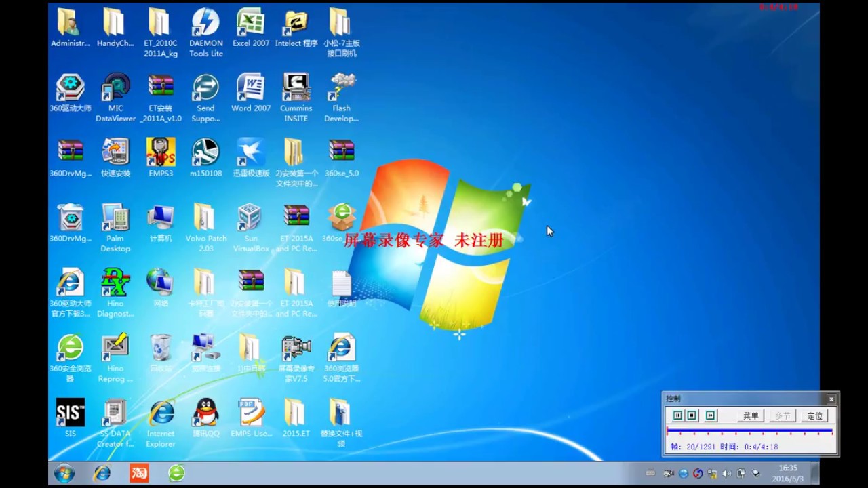Viewport: 868px width, 488px height.
Task: Open the EMPS3 icon
Action: pos(161,157)
